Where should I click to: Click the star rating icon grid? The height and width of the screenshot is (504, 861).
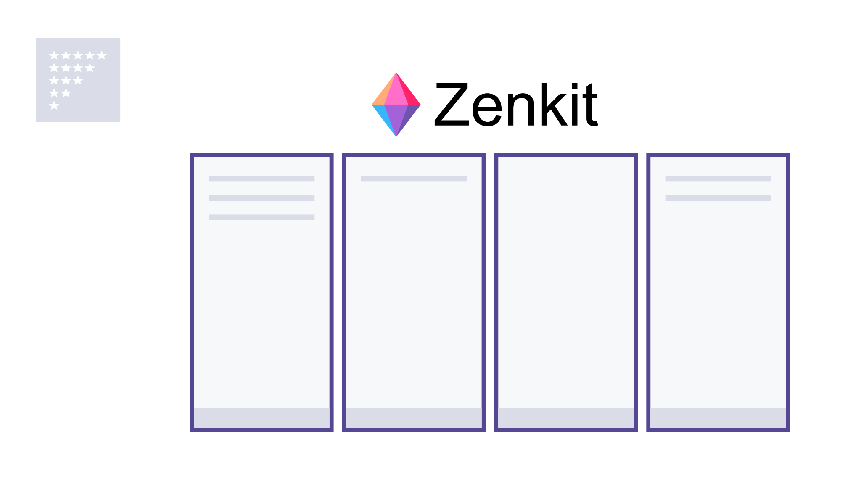click(x=78, y=80)
